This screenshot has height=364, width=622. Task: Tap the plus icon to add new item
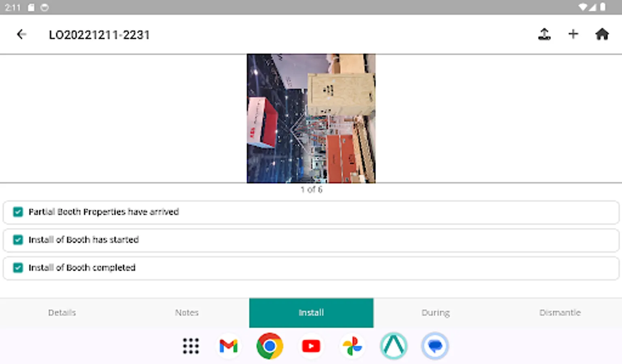(x=573, y=34)
